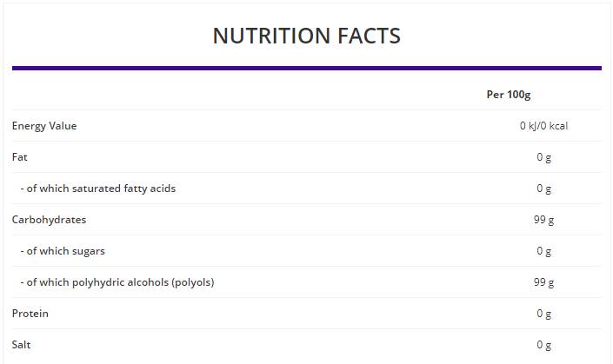Click the Salt row label
The image size is (613, 364).
22,345
